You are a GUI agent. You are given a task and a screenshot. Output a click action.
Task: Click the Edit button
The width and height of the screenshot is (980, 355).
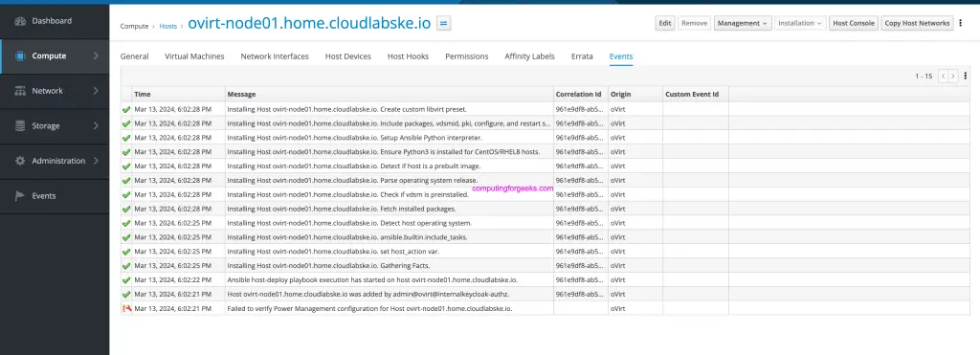pos(665,23)
